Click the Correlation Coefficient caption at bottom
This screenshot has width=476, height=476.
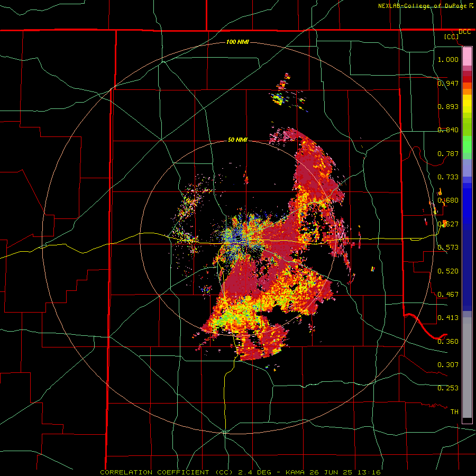240,472
